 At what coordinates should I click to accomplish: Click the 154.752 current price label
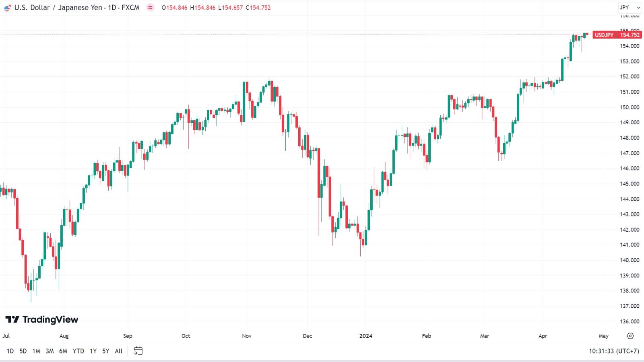[x=630, y=35]
